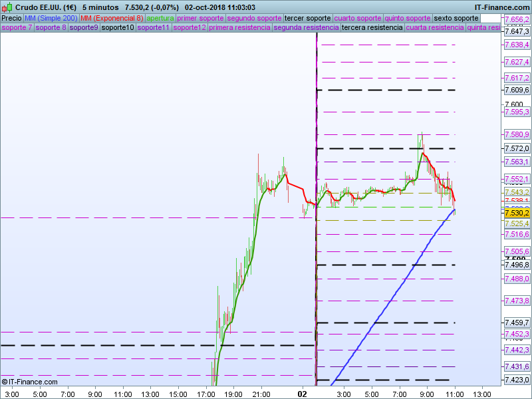Select the segundo soporte label
Viewport: 532px width, 399px height.
(254, 19)
